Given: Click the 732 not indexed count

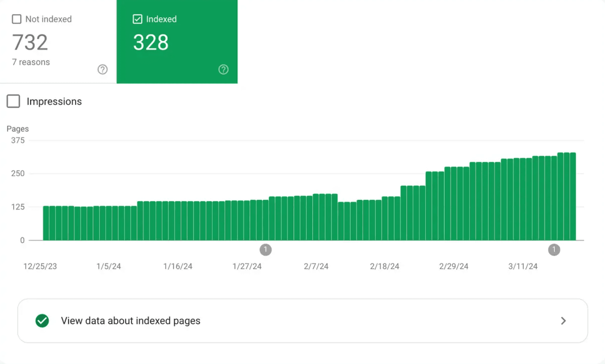Looking at the screenshot, I should [30, 42].
